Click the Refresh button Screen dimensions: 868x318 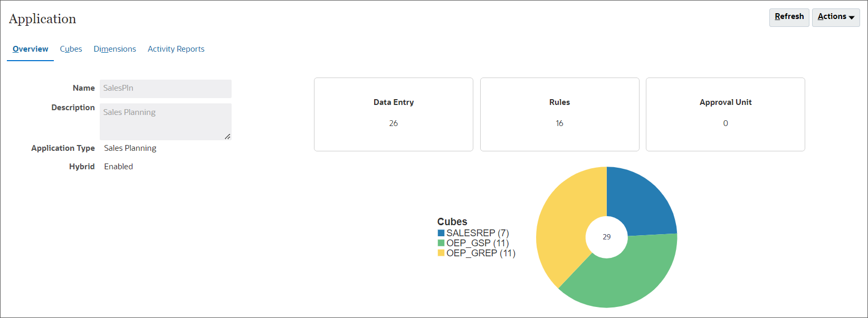click(789, 17)
